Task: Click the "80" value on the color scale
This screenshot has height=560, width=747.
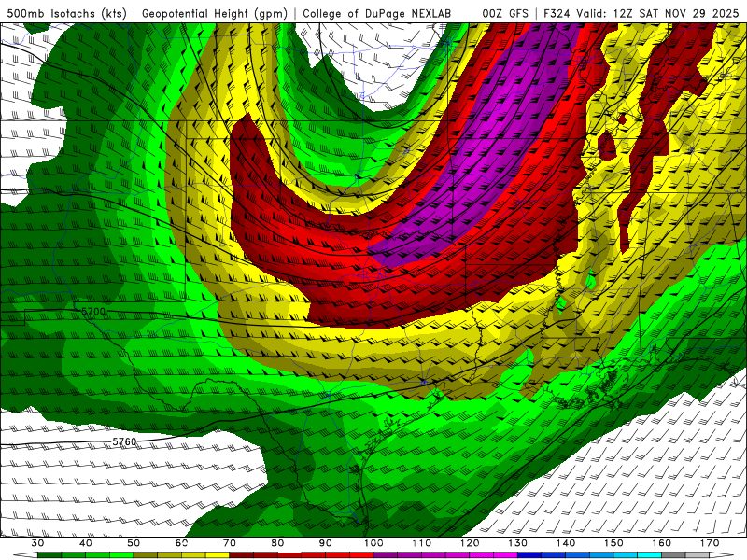Action: (277, 543)
